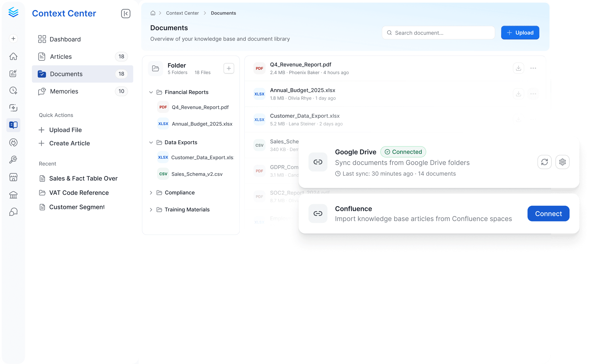
Task: Open more options for Q4_Revenue_Report.pdf
Action: pyautogui.click(x=533, y=68)
